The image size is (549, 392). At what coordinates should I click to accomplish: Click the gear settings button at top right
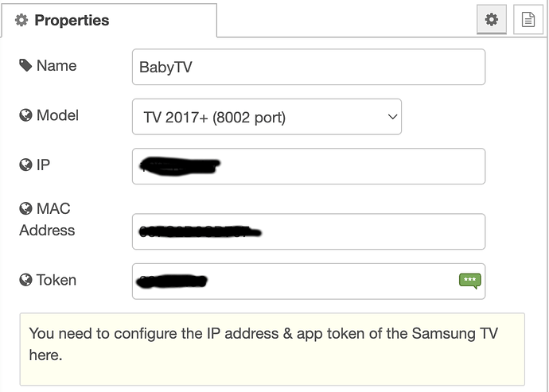[492, 21]
